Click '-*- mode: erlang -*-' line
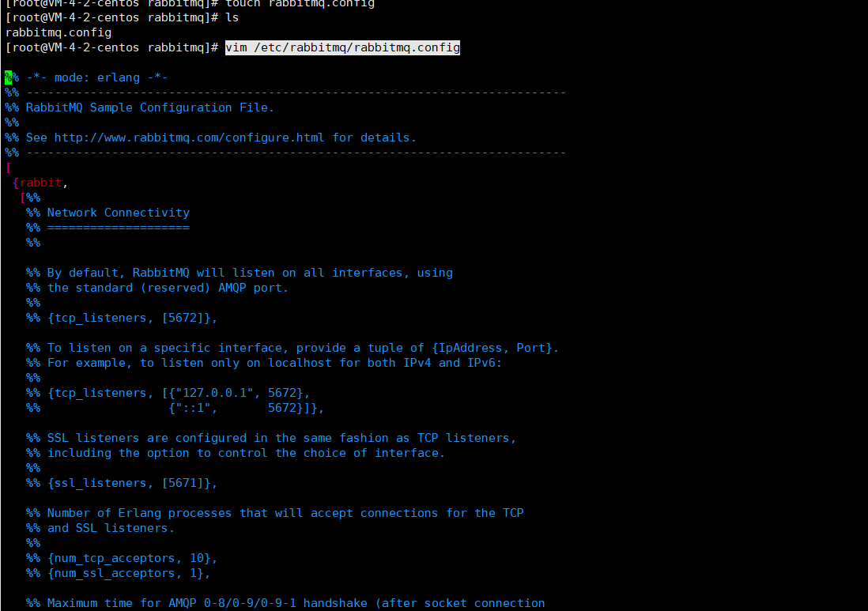This screenshot has height=611, width=868. click(x=86, y=77)
